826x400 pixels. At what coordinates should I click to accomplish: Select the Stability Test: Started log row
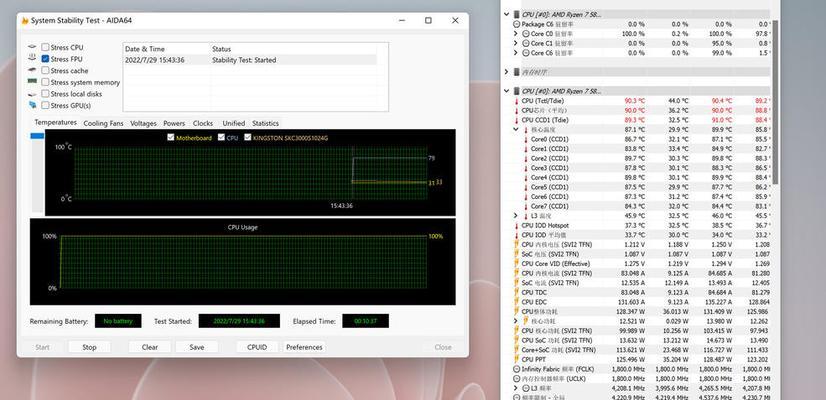coord(251,60)
